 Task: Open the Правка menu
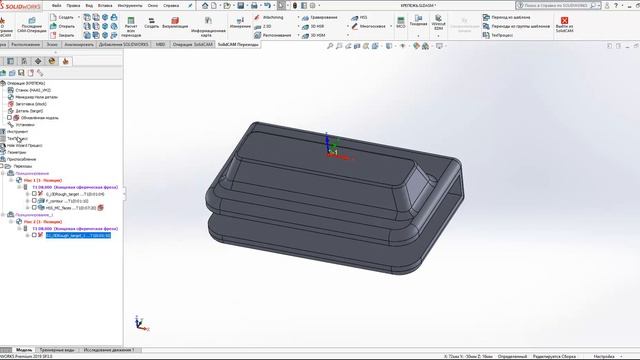73,6
